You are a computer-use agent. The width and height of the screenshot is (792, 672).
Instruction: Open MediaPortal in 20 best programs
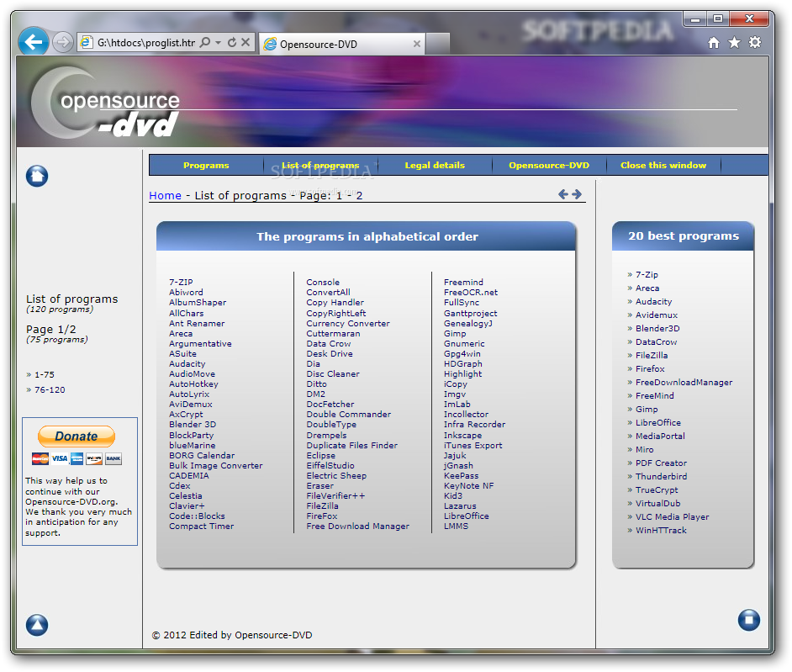coord(660,436)
